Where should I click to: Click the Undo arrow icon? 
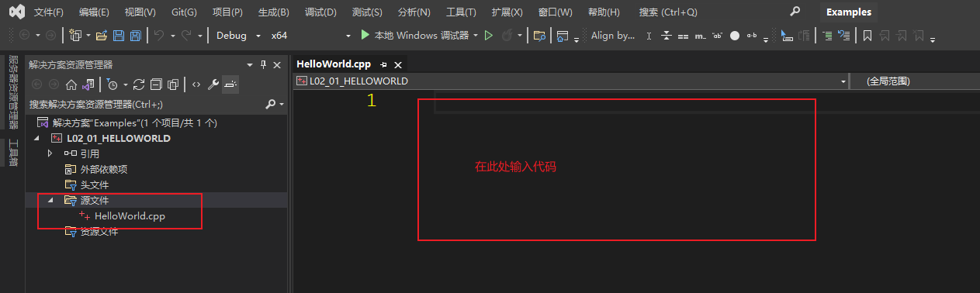pos(158,36)
